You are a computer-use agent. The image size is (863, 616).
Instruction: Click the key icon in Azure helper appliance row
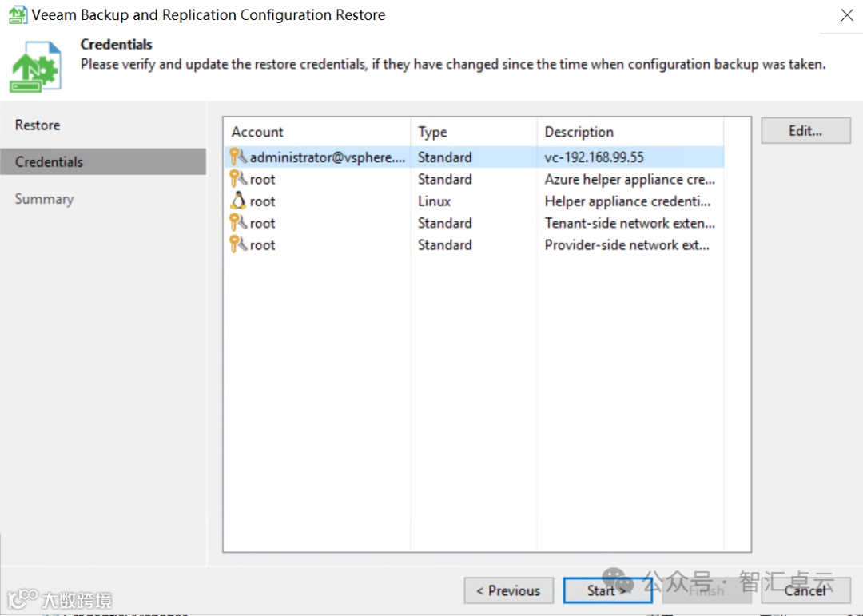238,179
